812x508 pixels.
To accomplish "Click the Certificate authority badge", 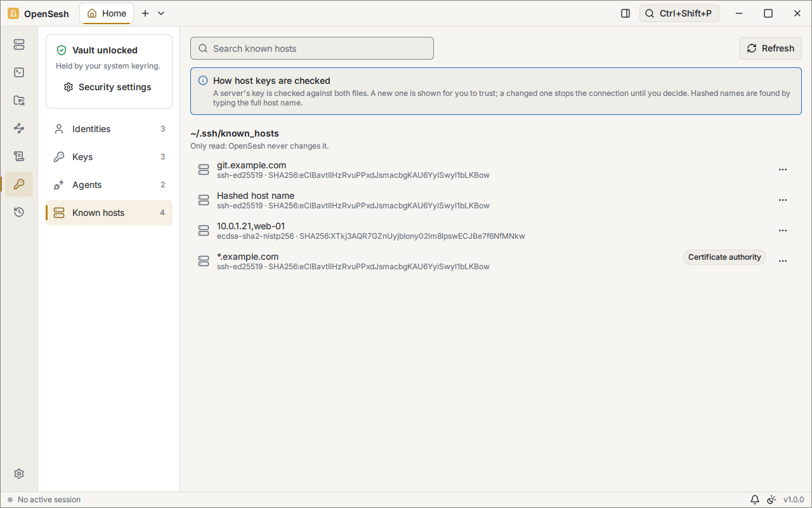I will [x=724, y=257].
